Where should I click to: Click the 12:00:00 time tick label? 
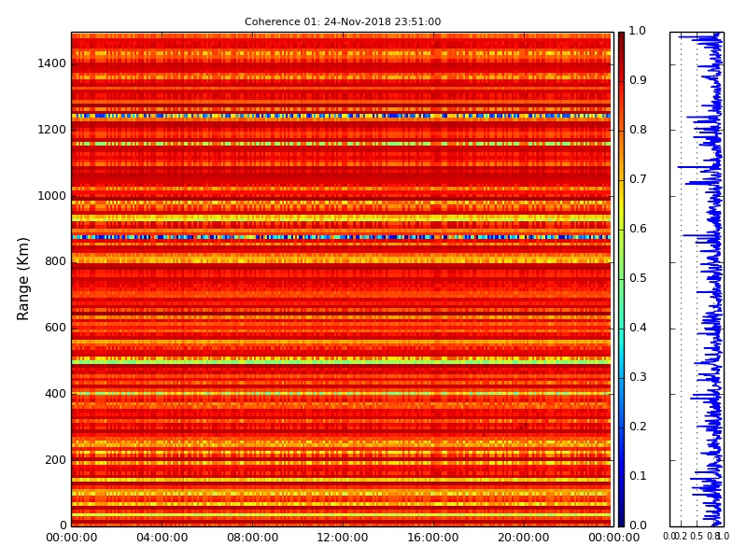[x=343, y=538]
